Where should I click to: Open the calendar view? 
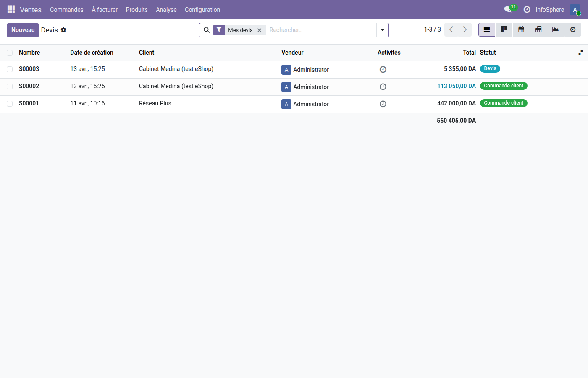point(521,29)
